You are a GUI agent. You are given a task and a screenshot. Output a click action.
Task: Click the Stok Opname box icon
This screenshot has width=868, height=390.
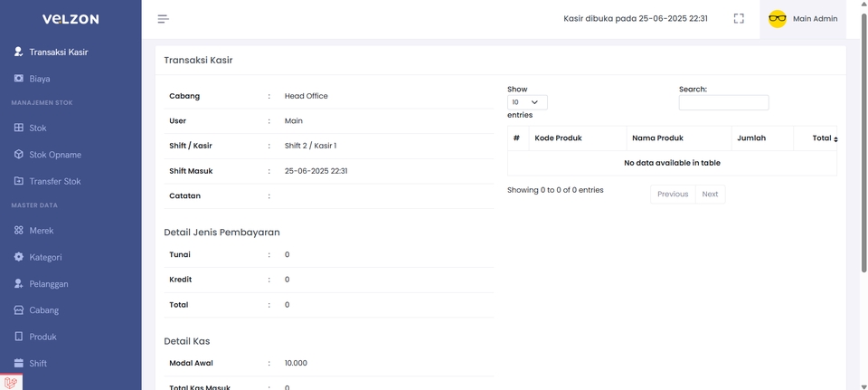click(19, 155)
